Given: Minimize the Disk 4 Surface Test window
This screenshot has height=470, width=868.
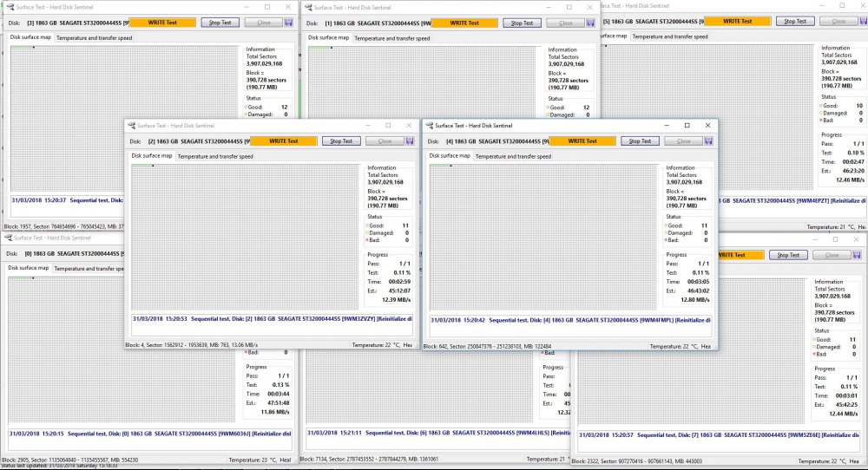Looking at the screenshot, I should click(667, 126).
